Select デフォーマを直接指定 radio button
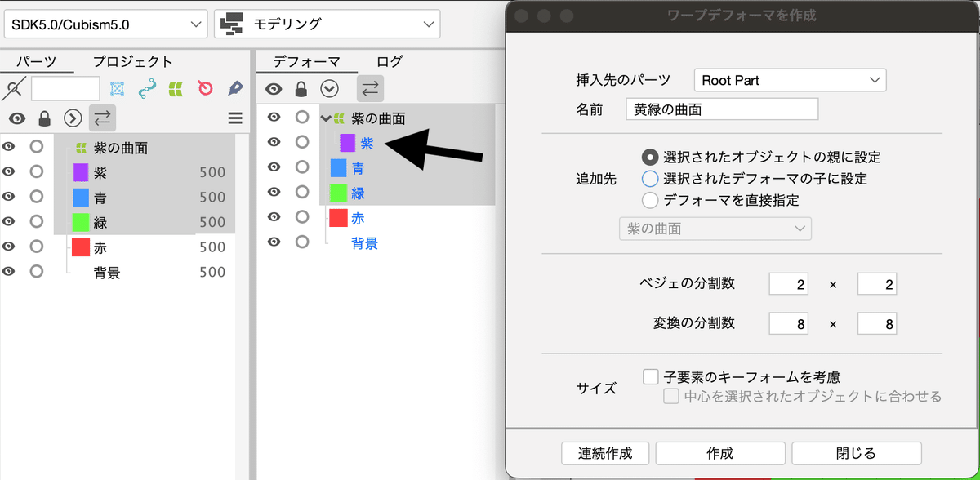 click(650, 200)
